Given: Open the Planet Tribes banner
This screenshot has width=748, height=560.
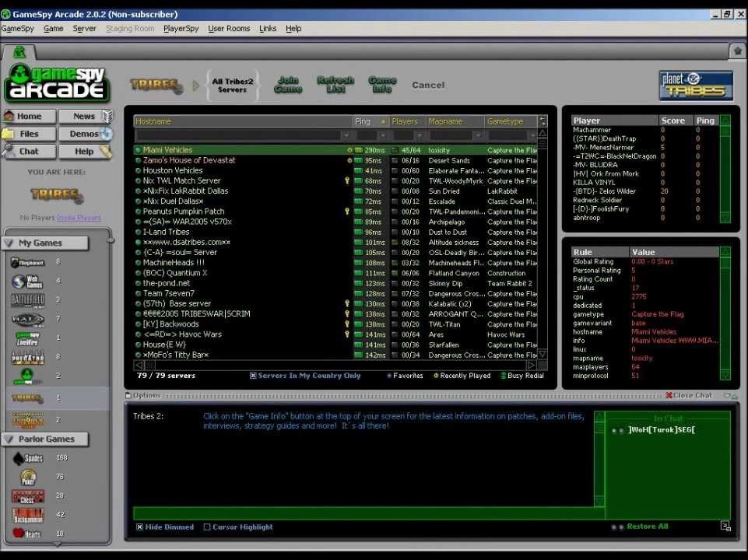Looking at the screenshot, I should pyautogui.click(x=696, y=86).
